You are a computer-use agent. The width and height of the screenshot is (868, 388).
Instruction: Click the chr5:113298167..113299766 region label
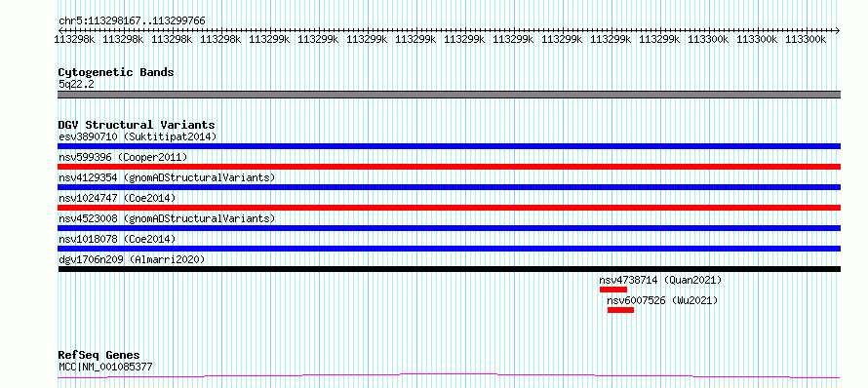(132, 21)
